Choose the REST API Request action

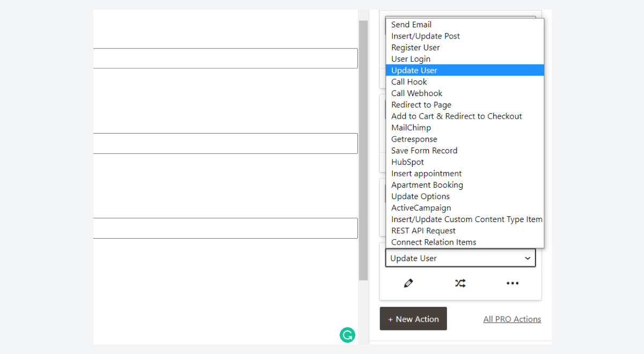pyautogui.click(x=422, y=230)
